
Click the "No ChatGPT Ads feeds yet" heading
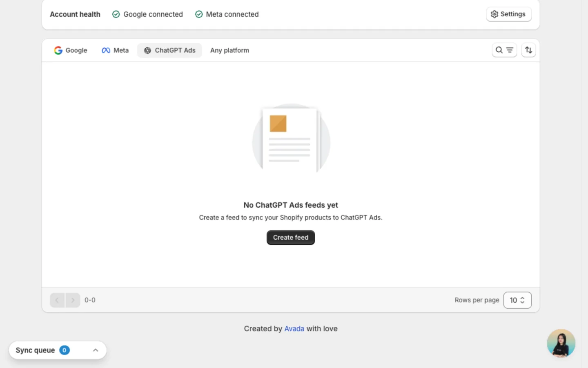291,205
